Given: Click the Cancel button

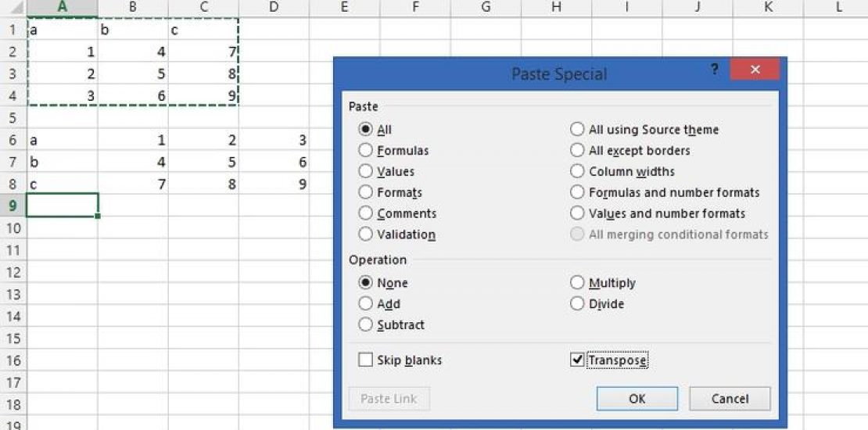Looking at the screenshot, I should (730, 399).
